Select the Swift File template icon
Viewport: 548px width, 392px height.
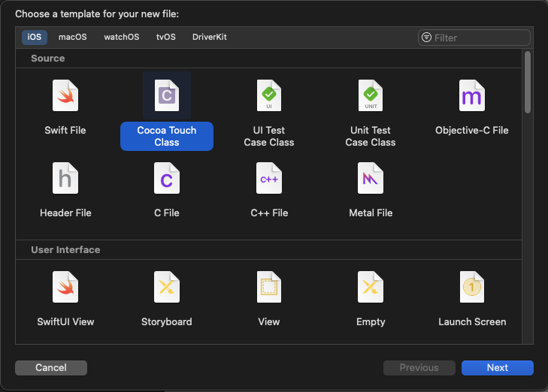(65, 95)
